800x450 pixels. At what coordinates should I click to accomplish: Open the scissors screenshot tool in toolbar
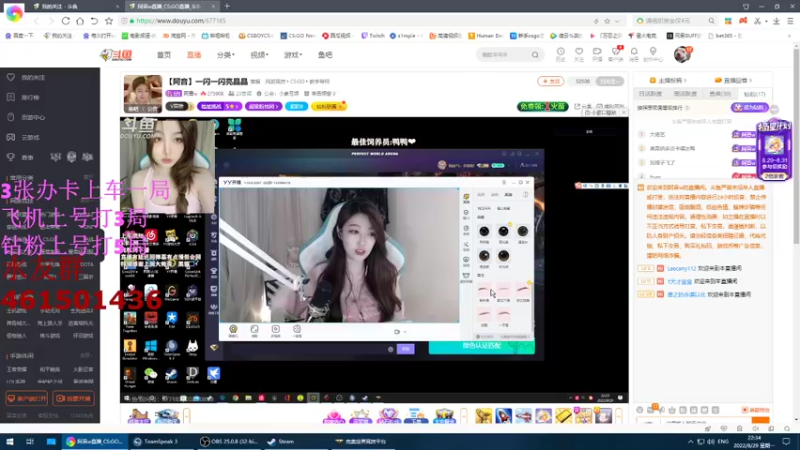(x=757, y=21)
